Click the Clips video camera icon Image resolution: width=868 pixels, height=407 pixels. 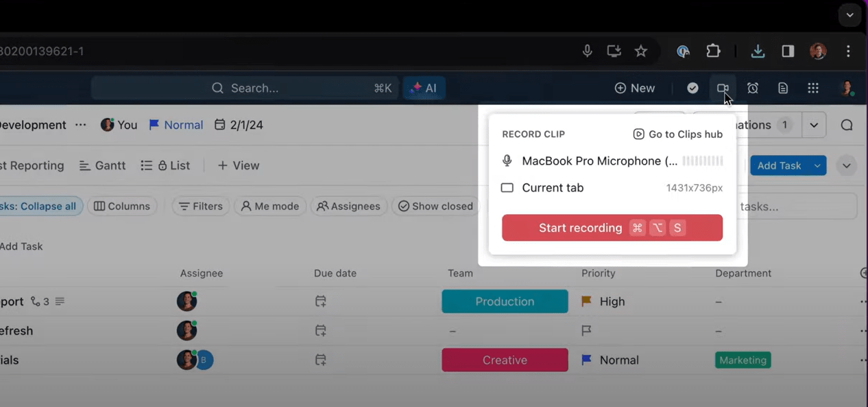pyautogui.click(x=722, y=88)
